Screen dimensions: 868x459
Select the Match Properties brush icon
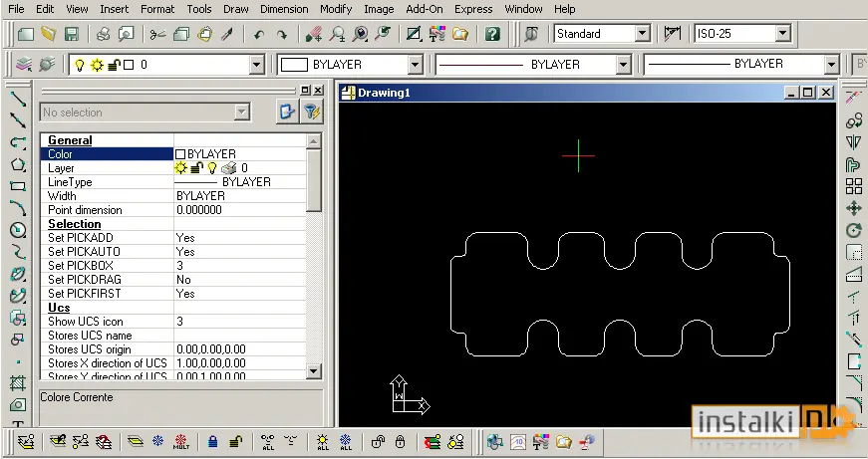click(x=227, y=34)
